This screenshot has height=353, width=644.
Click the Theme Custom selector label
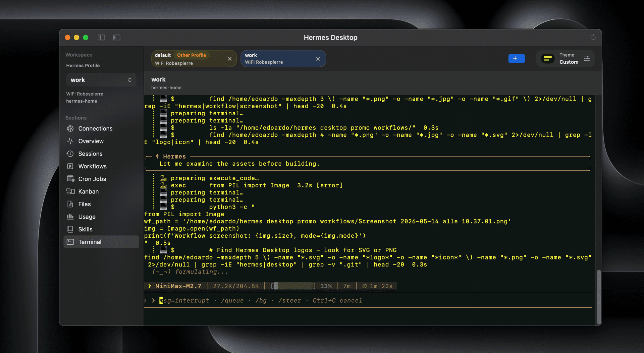coord(569,59)
